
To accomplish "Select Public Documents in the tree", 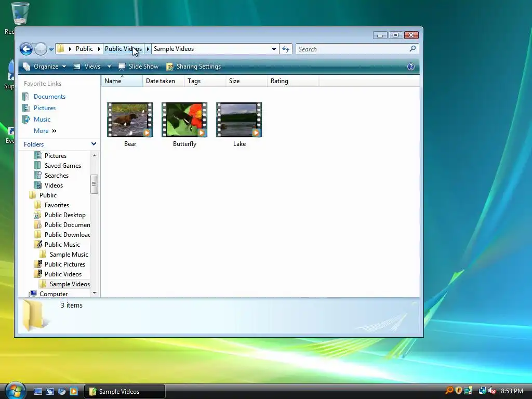I will [x=67, y=224].
